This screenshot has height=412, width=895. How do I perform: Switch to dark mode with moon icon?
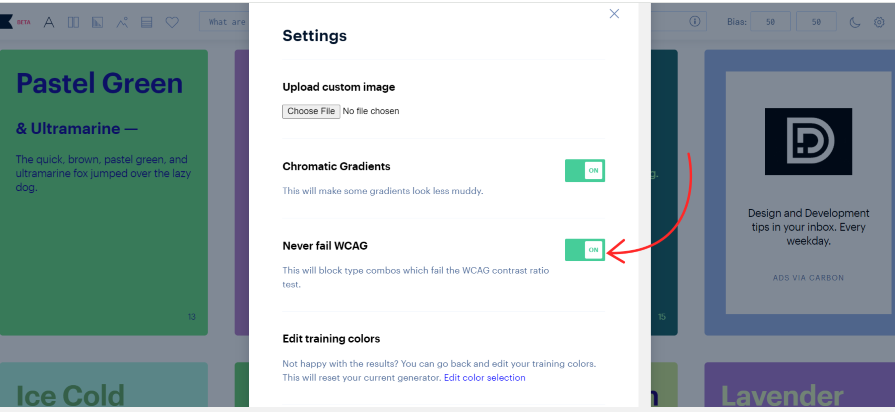tap(855, 21)
